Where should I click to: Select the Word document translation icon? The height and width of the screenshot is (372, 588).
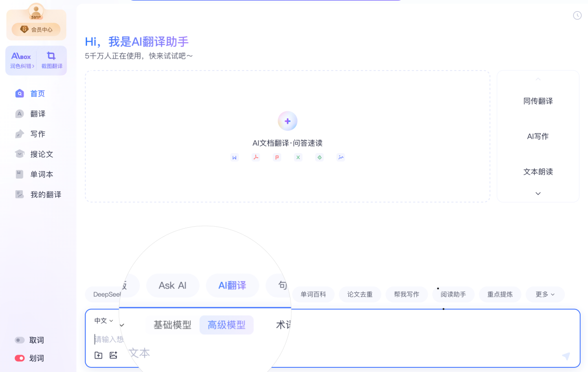click(234, 157)
